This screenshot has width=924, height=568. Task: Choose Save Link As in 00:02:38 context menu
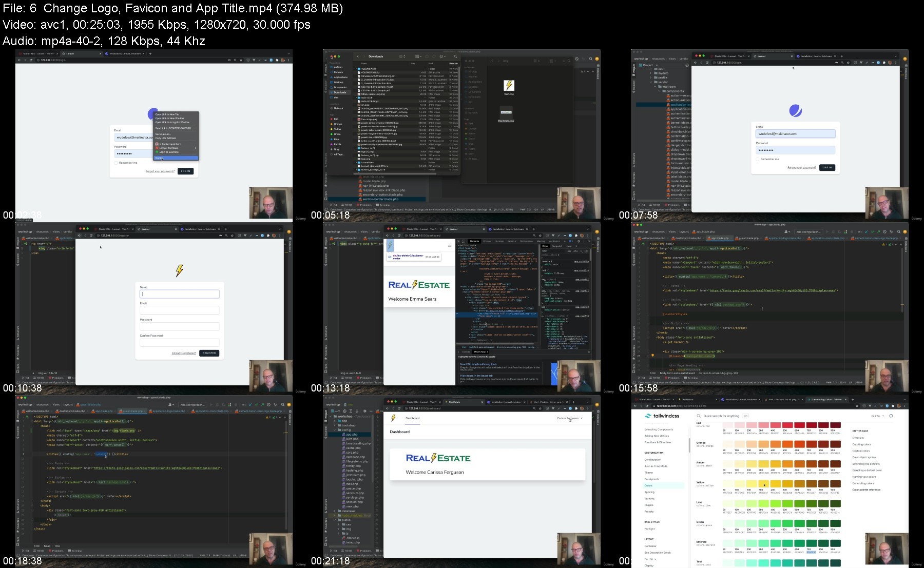[163, 134]
